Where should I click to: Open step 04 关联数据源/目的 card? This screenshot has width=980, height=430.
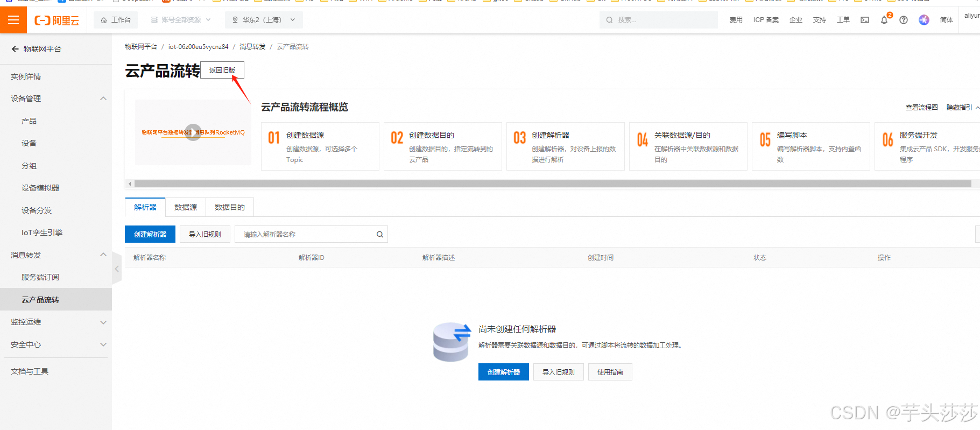[688, 146]
